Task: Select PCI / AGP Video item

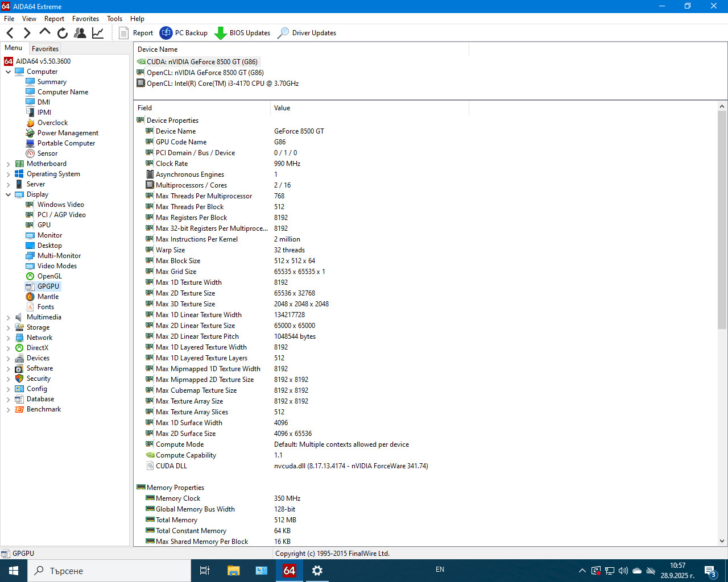Action: (61, 215)
